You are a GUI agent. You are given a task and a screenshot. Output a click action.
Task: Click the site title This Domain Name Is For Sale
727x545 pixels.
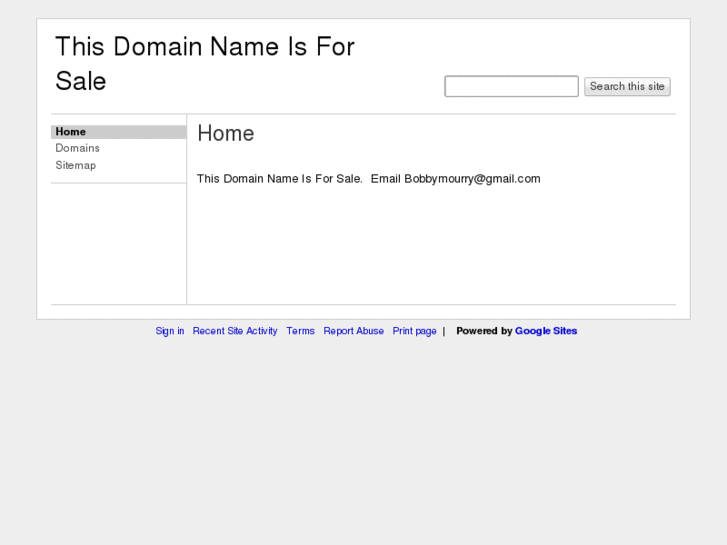pyautogui.click(x=205, y=64)
